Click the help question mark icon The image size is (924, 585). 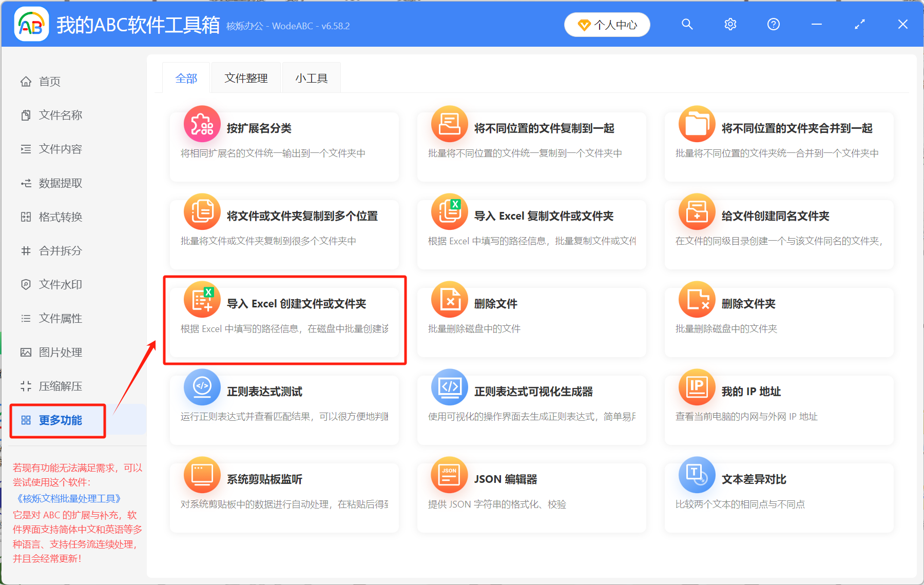coord(773,24)
